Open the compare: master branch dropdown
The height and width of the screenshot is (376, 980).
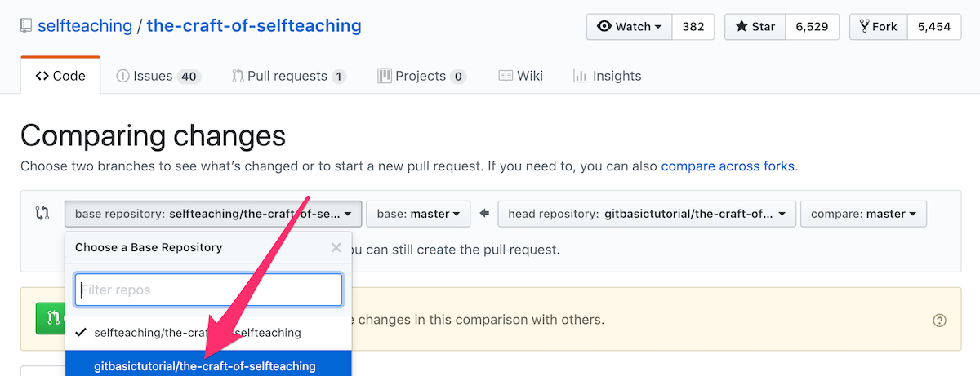pyautogui.click(x=864, y=214)
